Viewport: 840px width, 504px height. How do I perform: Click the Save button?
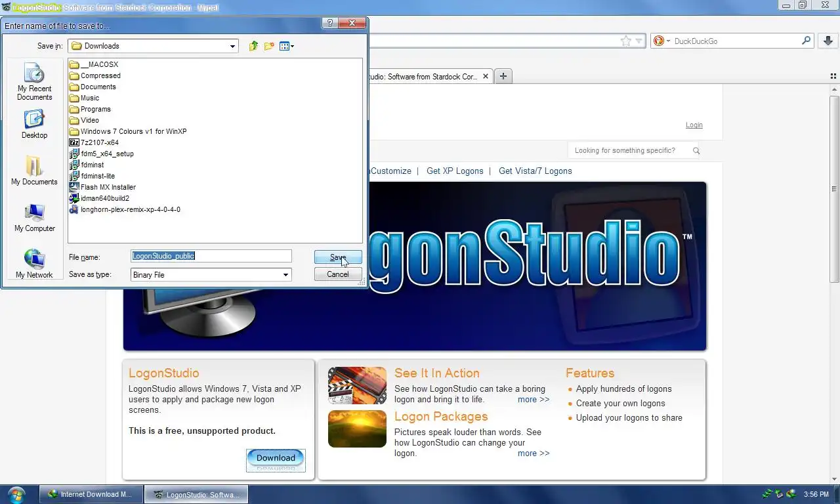338,257
